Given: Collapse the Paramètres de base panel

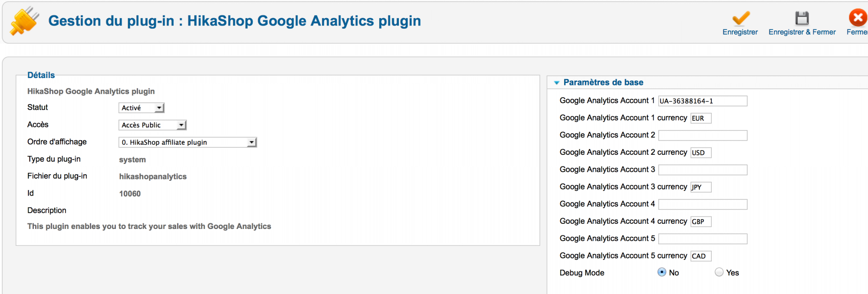Looking at the screenshot, I should tap(557, 82).
